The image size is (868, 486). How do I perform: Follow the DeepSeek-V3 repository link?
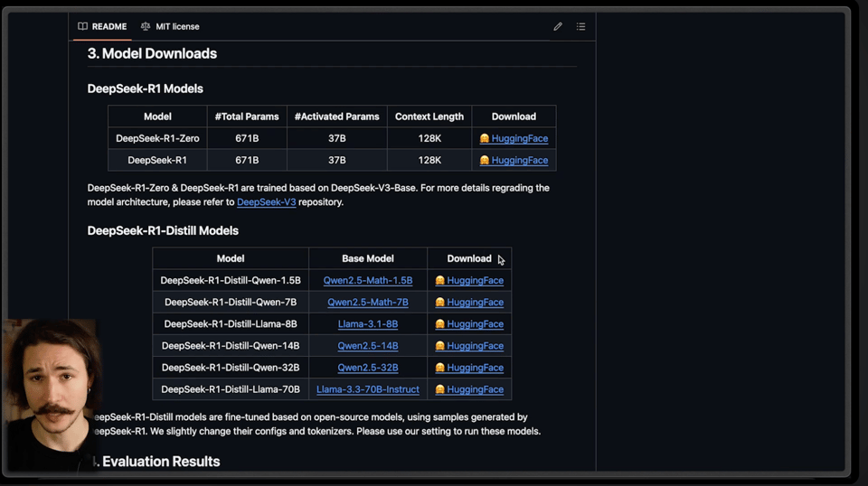[266, 202]
